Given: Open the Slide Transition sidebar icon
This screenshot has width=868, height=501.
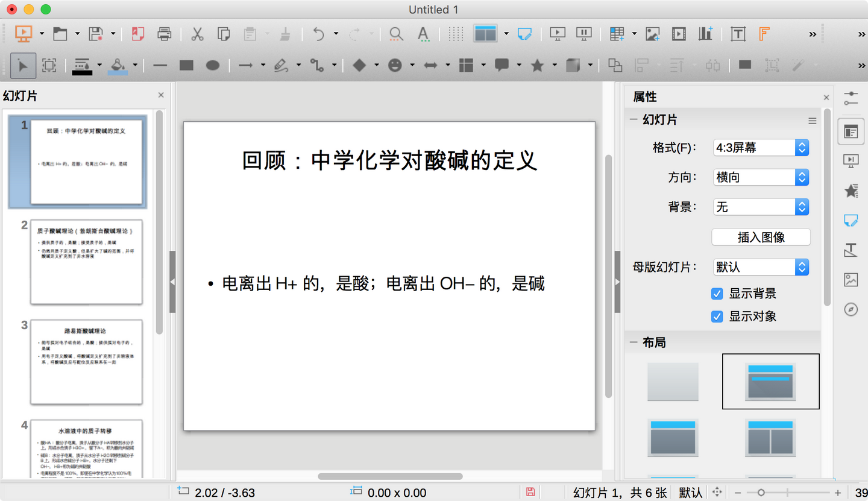Looking at the screenshot, I should click(851, 160).
